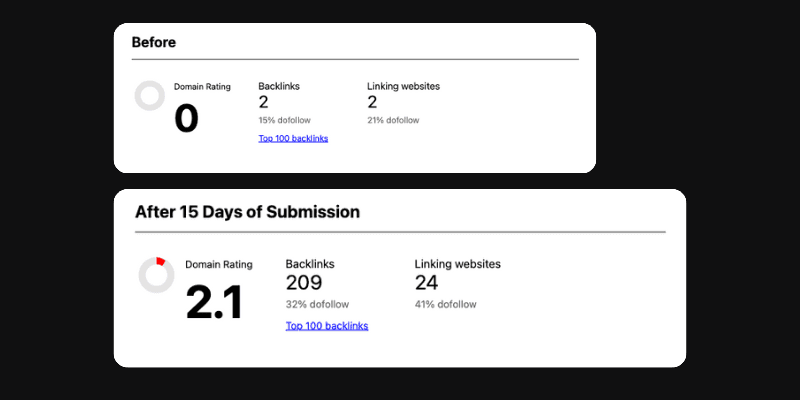
Task: Click the Backlinks label in the Before card
Action: (x=281, y=86)
